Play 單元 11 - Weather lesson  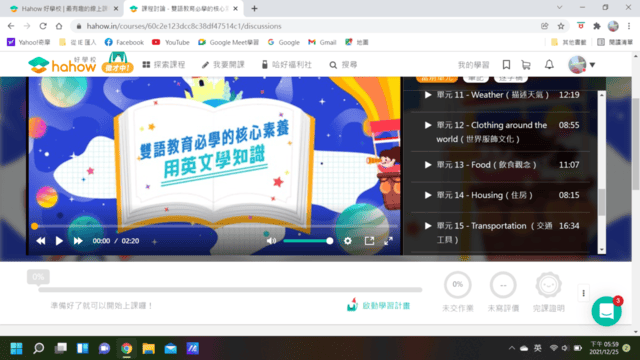tap(500, 95)
